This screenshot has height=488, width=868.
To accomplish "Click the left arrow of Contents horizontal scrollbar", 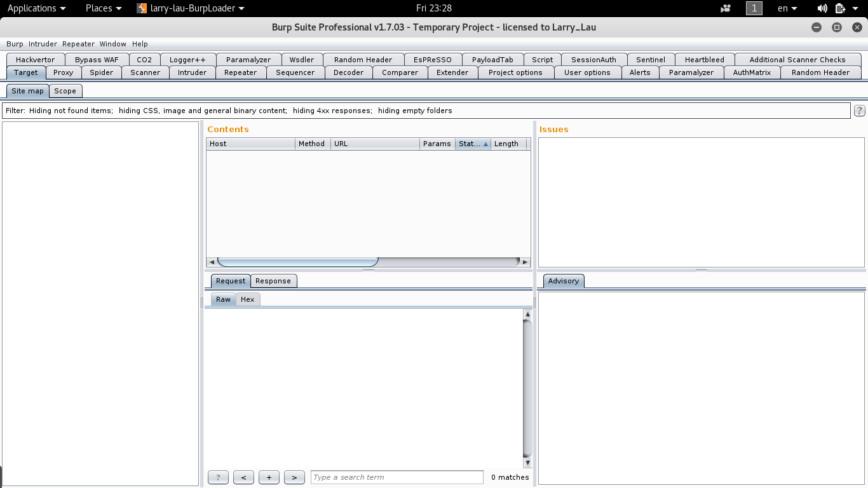I will [x=212, y=262].
